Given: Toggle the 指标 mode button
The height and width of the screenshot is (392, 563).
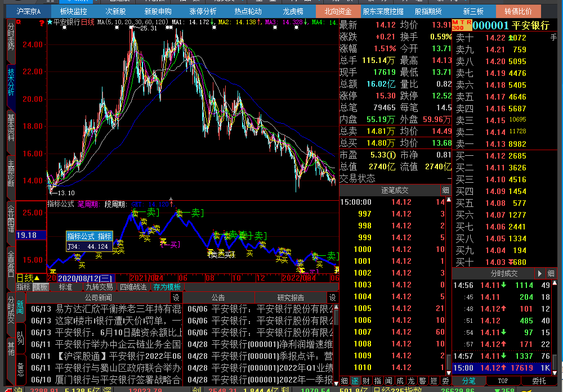Looking at the screenshot, I should point(23,287).
